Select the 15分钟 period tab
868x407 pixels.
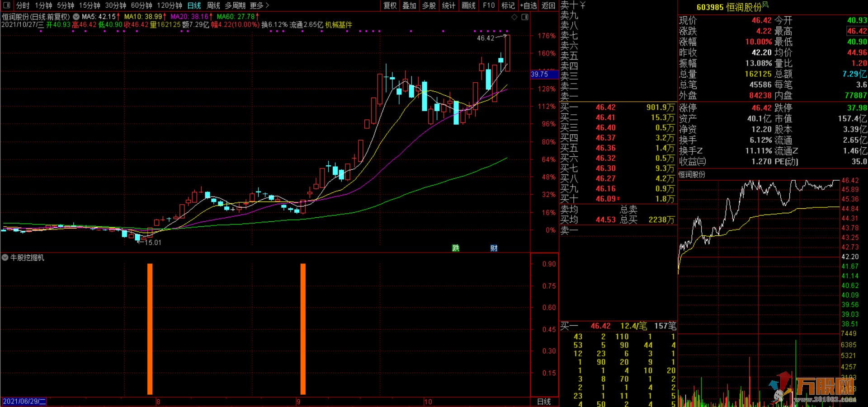pyautogui.click(x=90, y=5)
